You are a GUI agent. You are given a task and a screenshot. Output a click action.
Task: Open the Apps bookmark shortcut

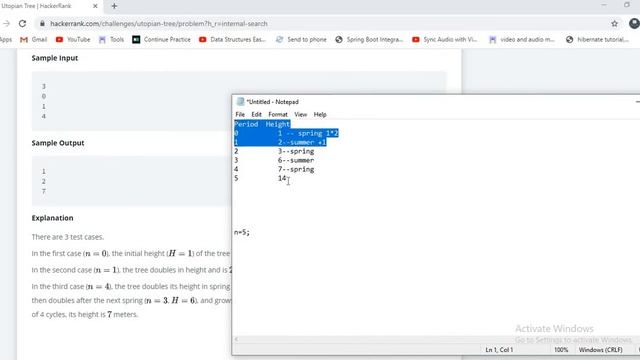pos(6,40)
